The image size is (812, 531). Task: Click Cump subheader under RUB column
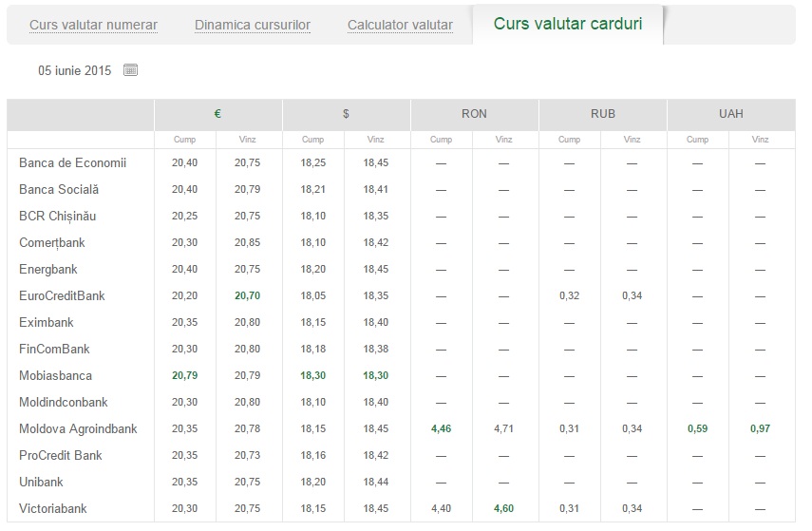pos(569,140)
